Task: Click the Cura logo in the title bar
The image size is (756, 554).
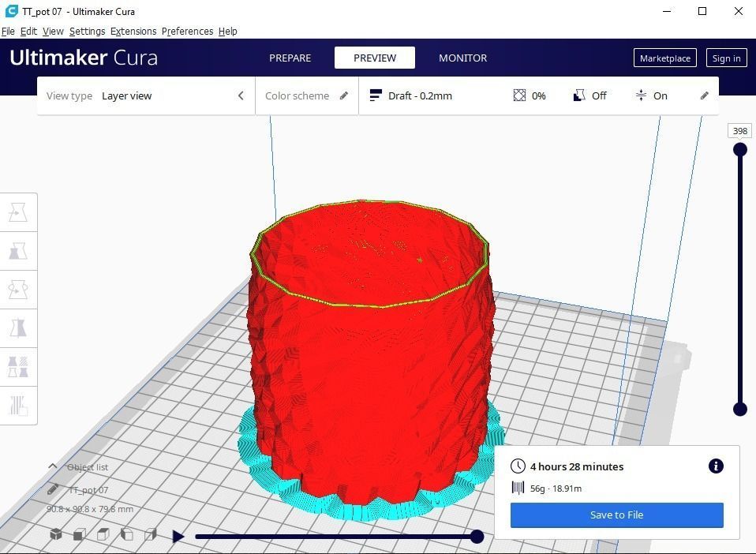Action: 11,11
